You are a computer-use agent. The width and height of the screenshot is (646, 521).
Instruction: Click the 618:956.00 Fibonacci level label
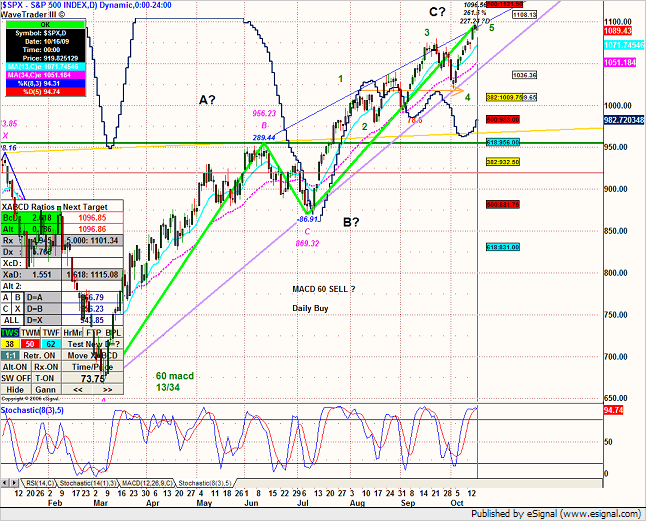point(503,142)
